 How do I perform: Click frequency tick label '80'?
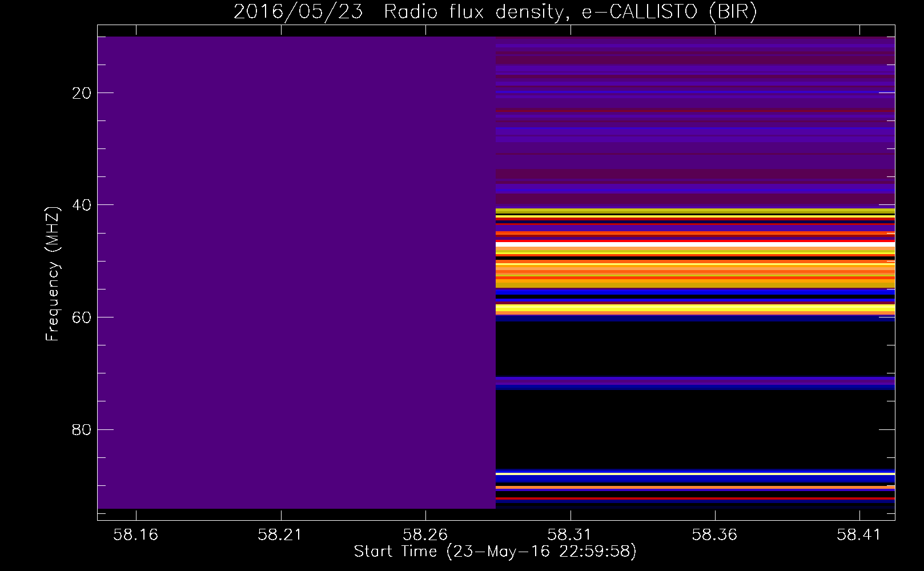(x=82, y=429)
